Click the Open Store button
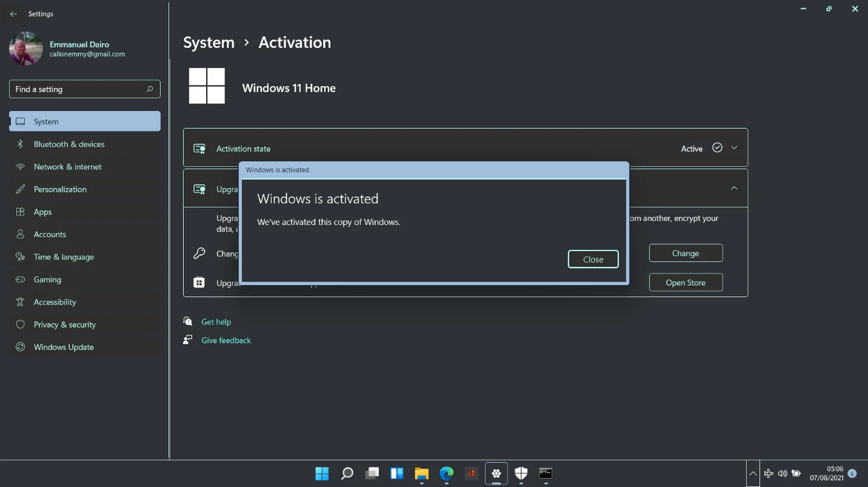The width and height of the screenshot is (868, 487). [x=686, y=282]
